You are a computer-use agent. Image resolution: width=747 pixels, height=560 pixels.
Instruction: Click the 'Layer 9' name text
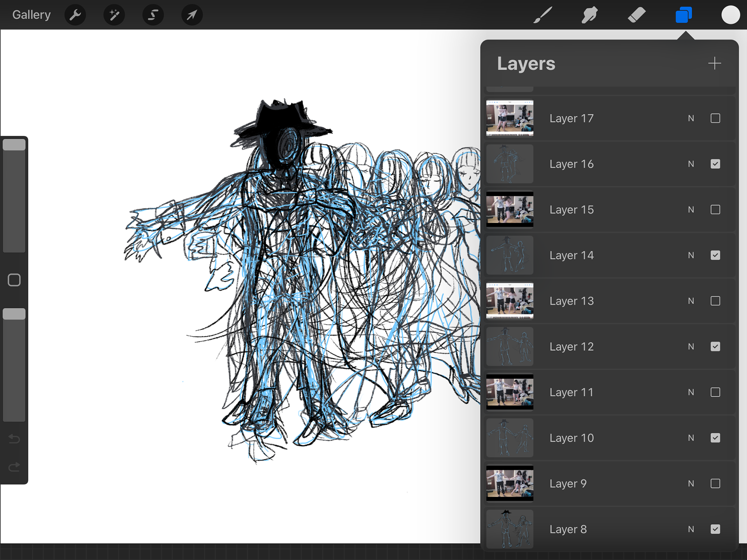[568, 483]
